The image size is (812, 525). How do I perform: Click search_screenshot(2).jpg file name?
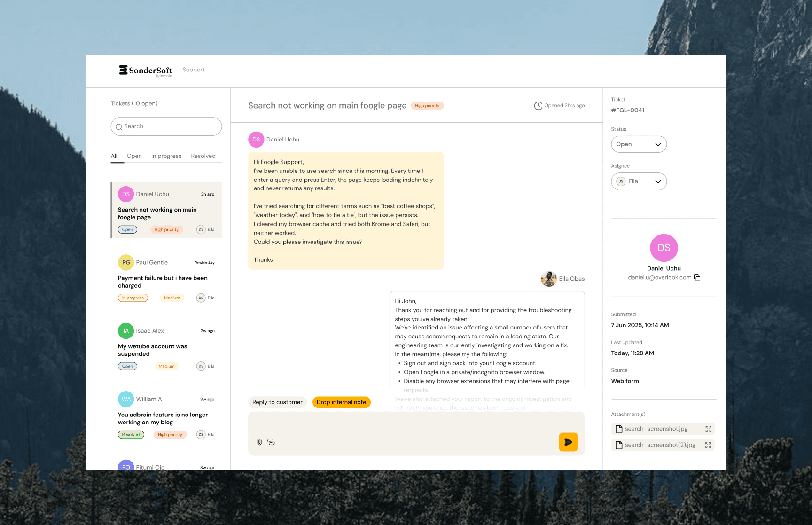660,445
